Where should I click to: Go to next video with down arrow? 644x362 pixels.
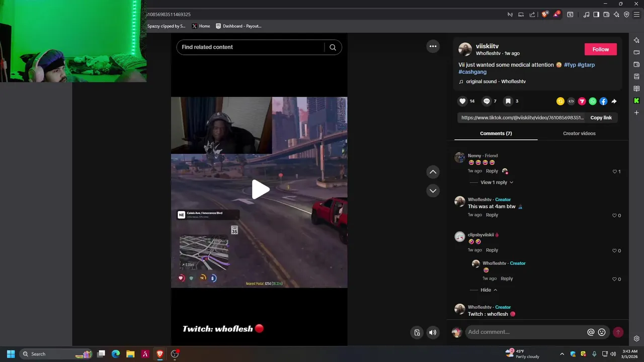(433, 191)
